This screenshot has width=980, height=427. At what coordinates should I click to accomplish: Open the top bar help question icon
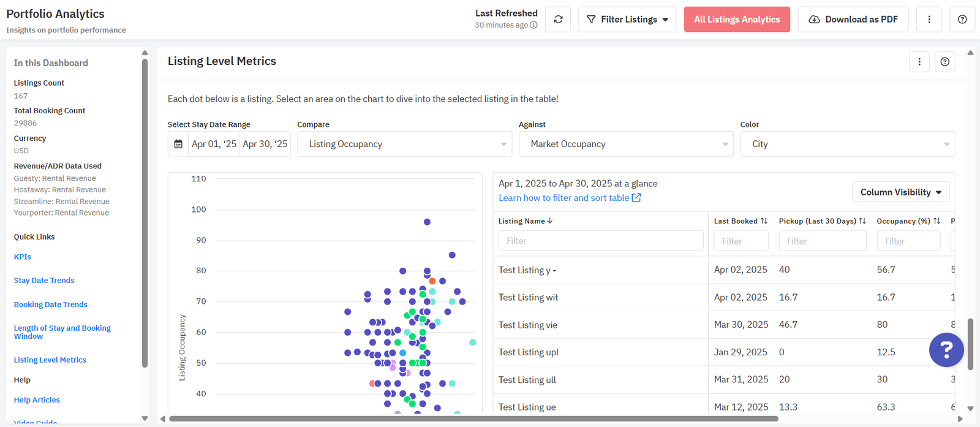pyautogui.click(x=962, y=20)
